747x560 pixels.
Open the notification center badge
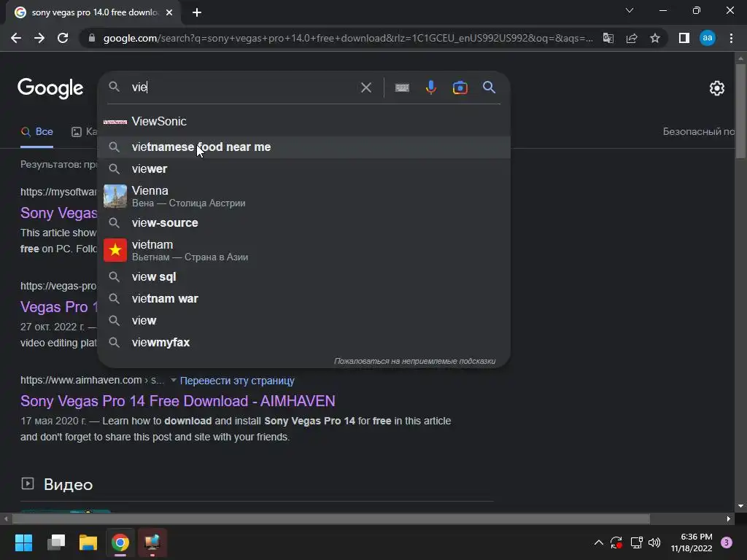click(727, 542)
